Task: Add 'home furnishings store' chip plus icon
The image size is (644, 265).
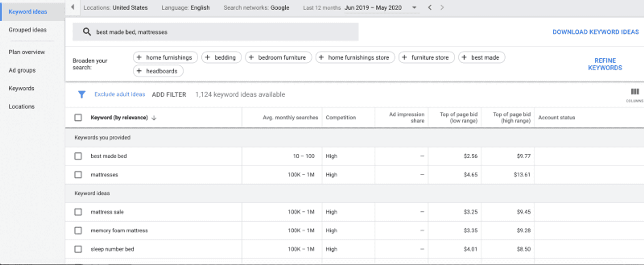Action: (322, 57)
